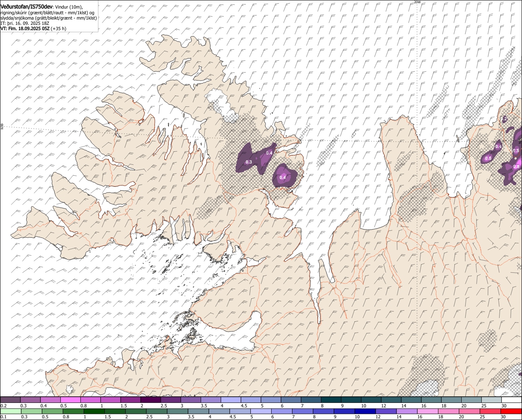Pick the rain legend swatch labeled 3

pyautogui.click(x=177, y=411)
